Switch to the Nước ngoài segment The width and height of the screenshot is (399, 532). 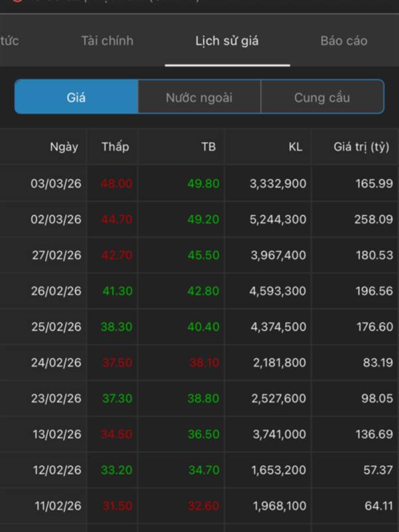[199, 97]
